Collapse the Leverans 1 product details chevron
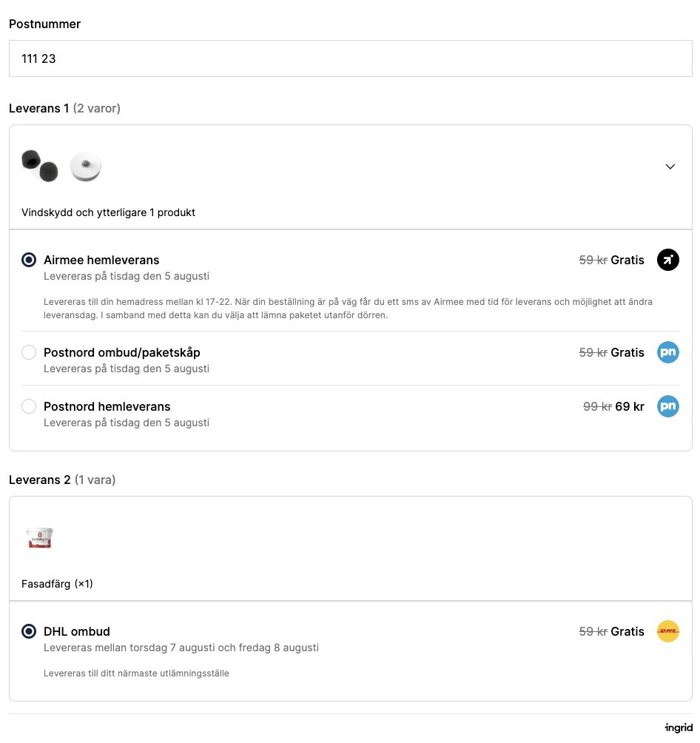This screenshot has height=743, width=700. click(x=670, y=167)
